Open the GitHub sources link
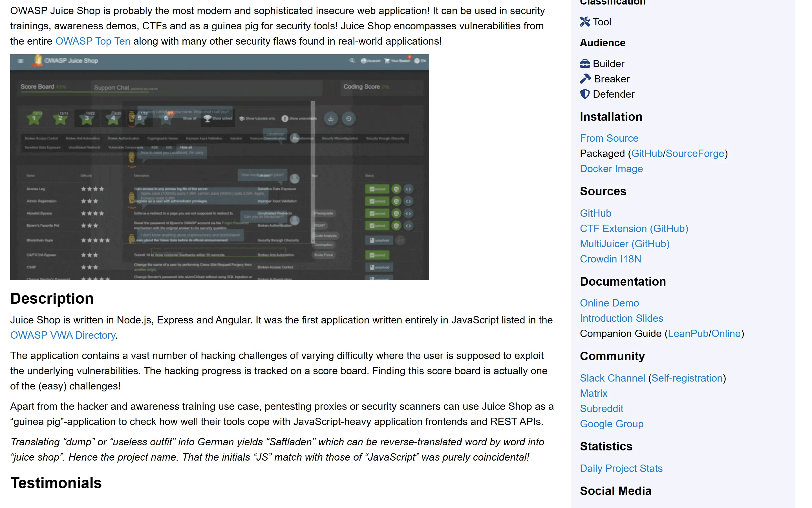 pyautogui.click(x=595, y=213)
